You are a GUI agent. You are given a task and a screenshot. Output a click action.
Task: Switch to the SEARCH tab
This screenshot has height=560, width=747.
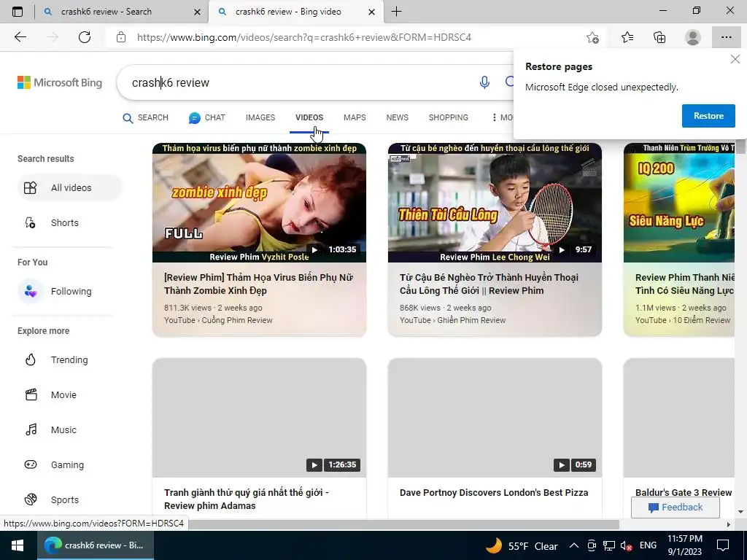[145, 117]
